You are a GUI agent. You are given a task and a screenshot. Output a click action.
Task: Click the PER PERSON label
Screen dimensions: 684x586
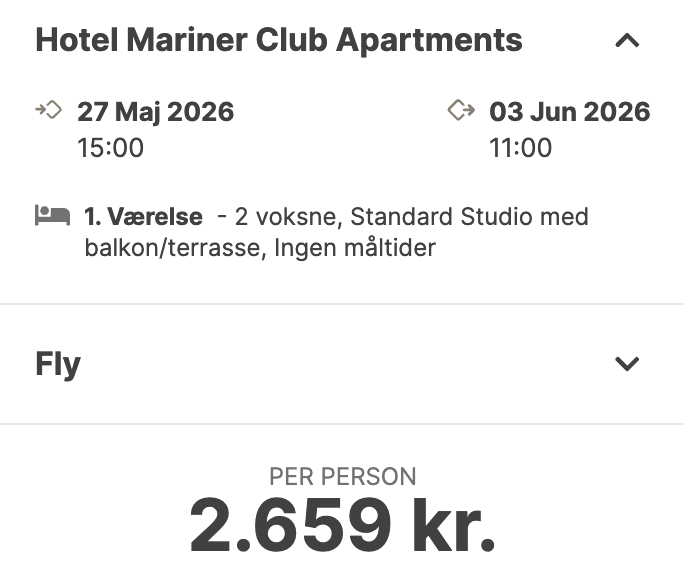[x=342, y=477]
